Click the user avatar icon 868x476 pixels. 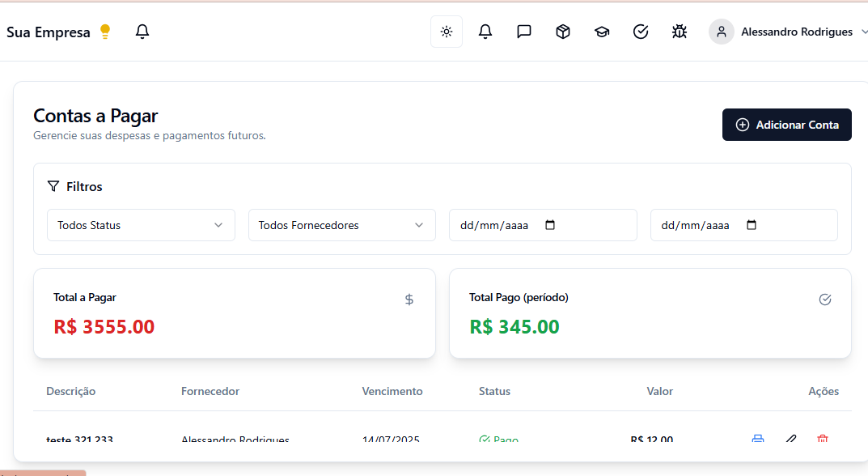(721, 32)
